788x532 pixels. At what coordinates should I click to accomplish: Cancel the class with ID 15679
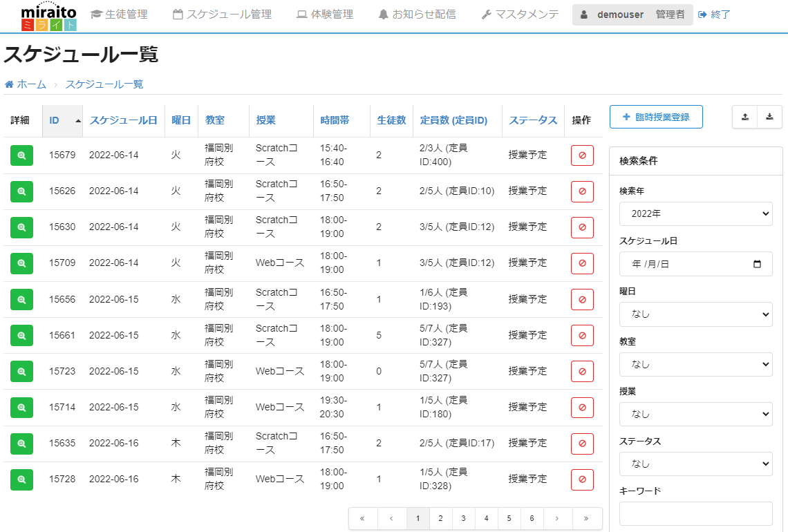[582, 155]
